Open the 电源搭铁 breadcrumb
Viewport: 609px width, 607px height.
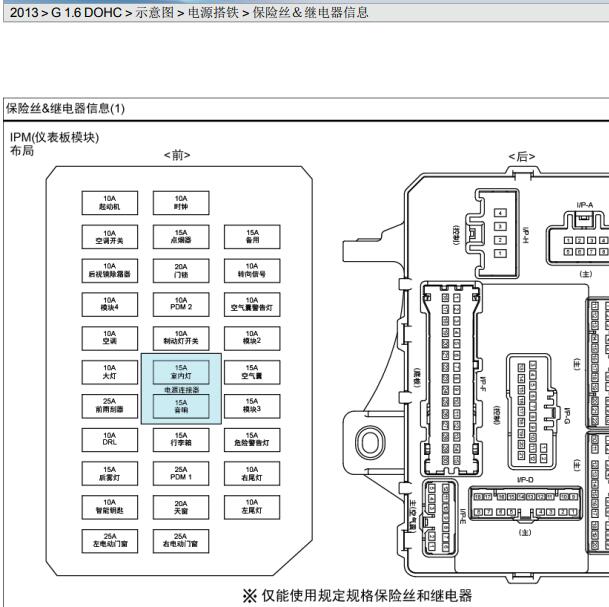point(213,13)
